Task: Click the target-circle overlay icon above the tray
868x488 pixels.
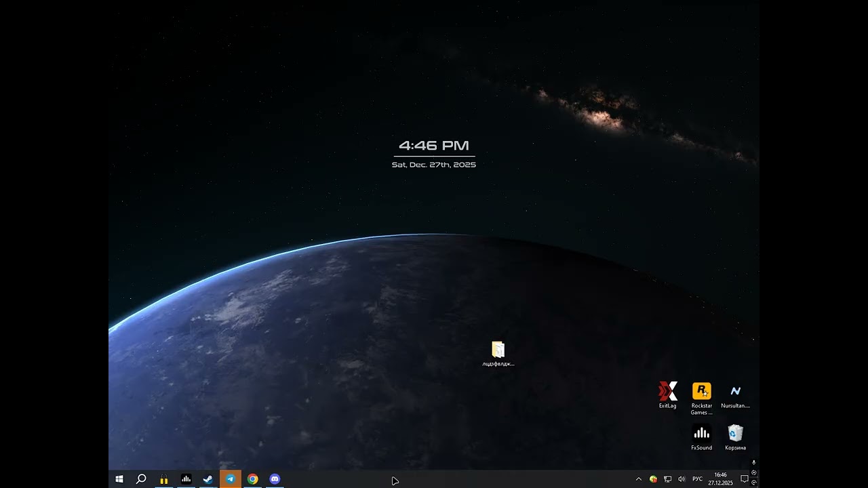Action: pyautogui.click(x=754, y=472)
